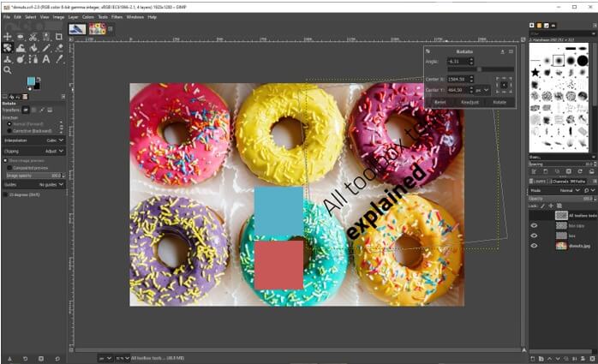
Task: Select the Ellipse Select tool
Action: (x=21, y=37)
